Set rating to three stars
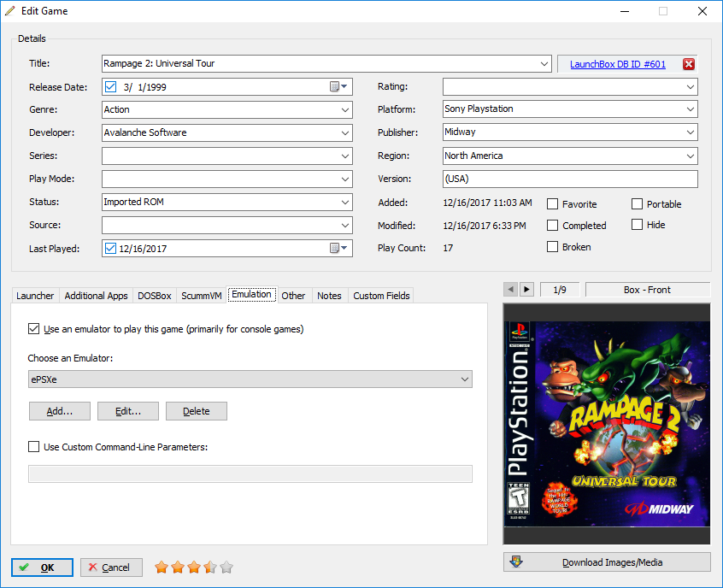This screenshot has width=723, height=588. pos(194,567)
